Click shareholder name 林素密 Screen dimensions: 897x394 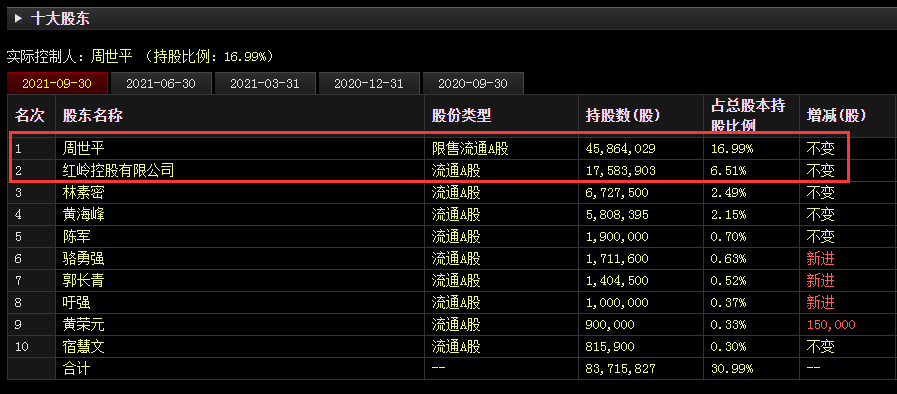(x=84, y=193)
